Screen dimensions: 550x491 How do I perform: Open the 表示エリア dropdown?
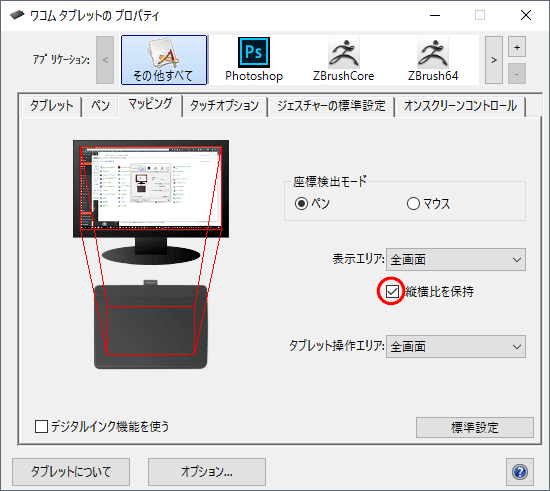point(456,260)
